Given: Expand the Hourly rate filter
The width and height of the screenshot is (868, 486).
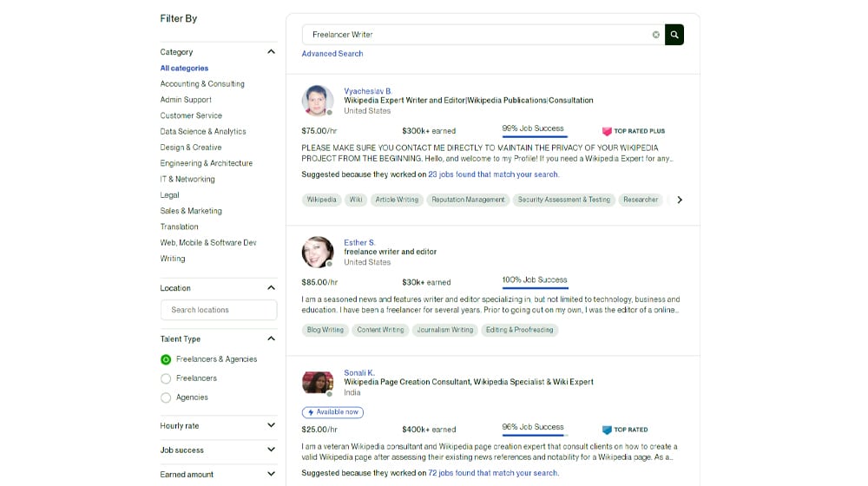Looking at the screenshot, I should pos(271,425).
